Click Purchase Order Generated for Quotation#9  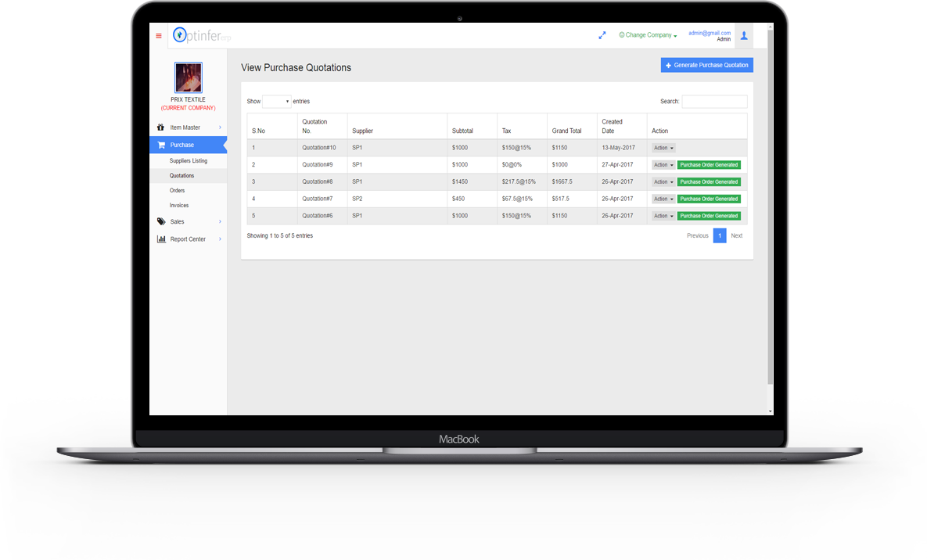(x=709, y=165)
